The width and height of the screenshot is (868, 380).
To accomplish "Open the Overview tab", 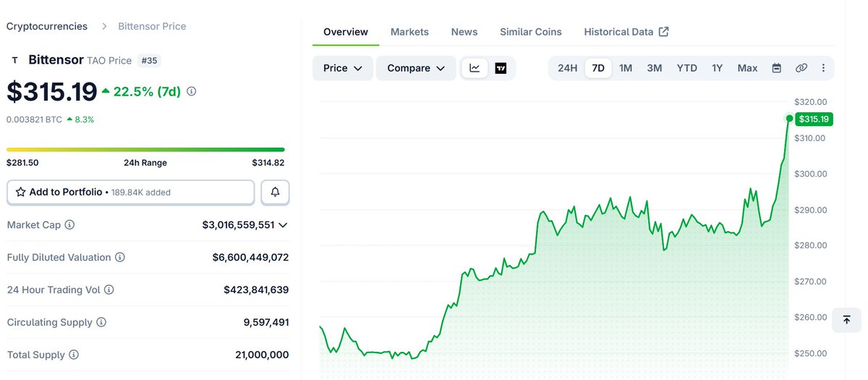I will click(346, 32).
